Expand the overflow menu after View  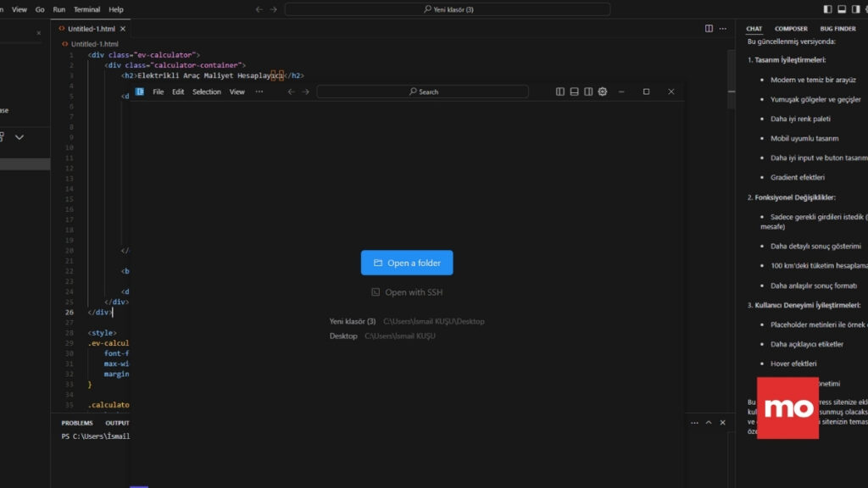(x=259, y=91)
